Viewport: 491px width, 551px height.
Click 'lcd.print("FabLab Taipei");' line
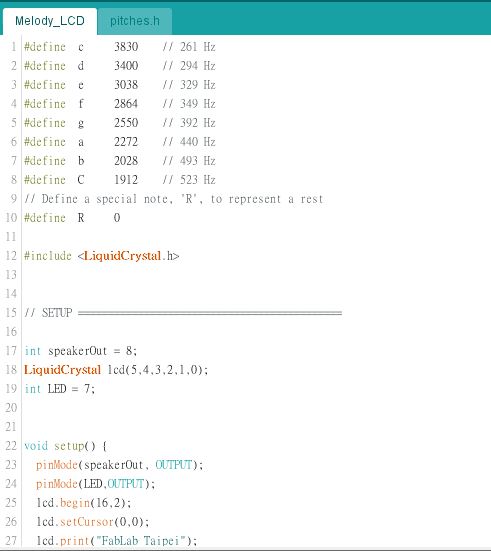(x=117, y=540)
